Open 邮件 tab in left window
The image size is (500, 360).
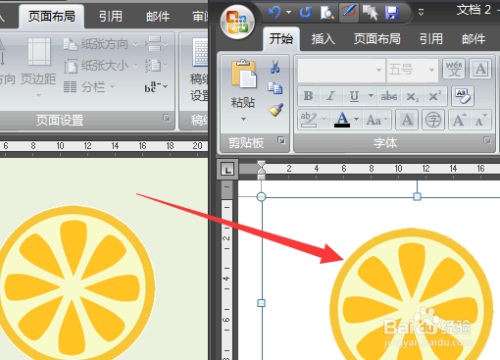pos(158,16)
